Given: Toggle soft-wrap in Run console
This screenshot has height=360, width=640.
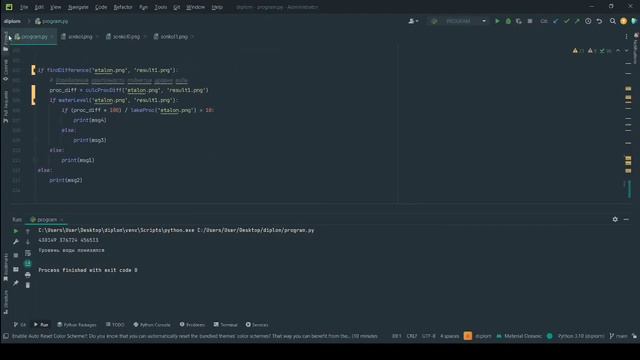Looking at the screenshot, I should click(x=28, y=253).
